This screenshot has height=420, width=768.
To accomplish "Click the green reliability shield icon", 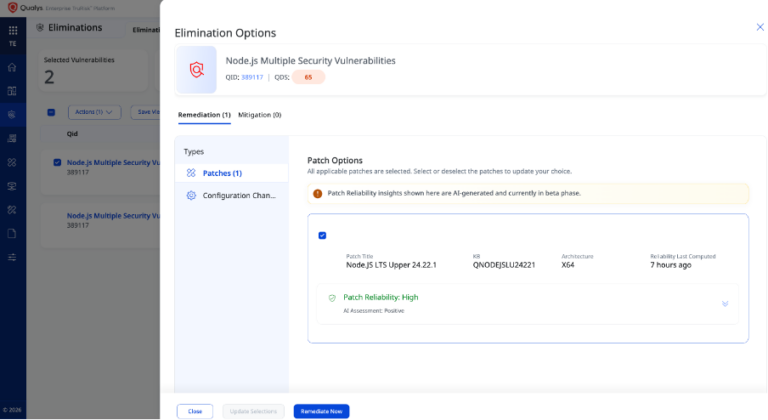I will (x=332, y=298).
